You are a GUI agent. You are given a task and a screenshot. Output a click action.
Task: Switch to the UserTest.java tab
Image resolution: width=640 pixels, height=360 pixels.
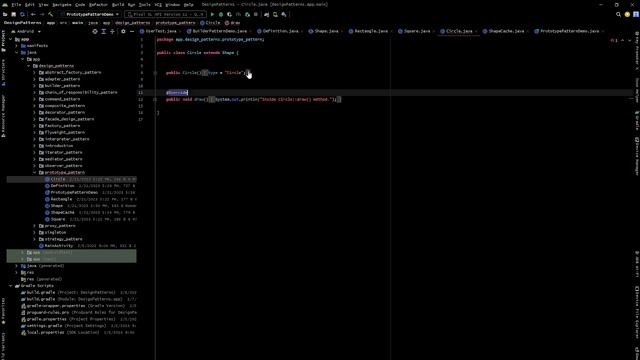click(161, 31)
